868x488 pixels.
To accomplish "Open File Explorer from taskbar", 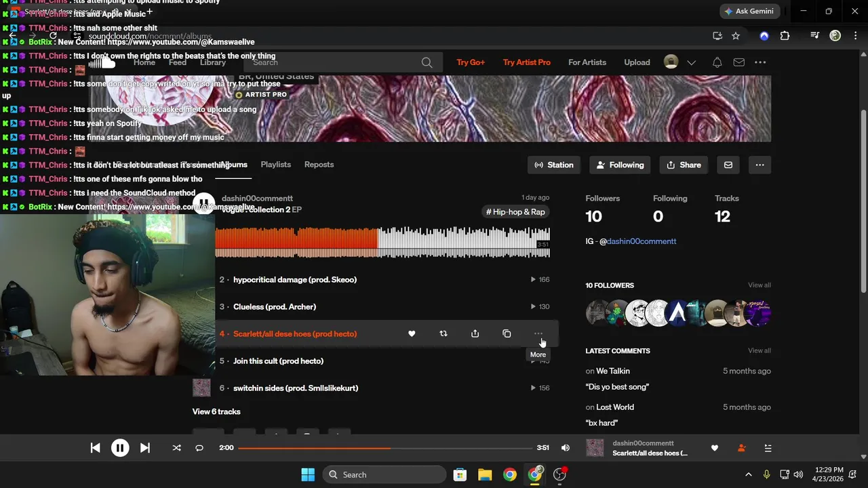I will (485, 474).
